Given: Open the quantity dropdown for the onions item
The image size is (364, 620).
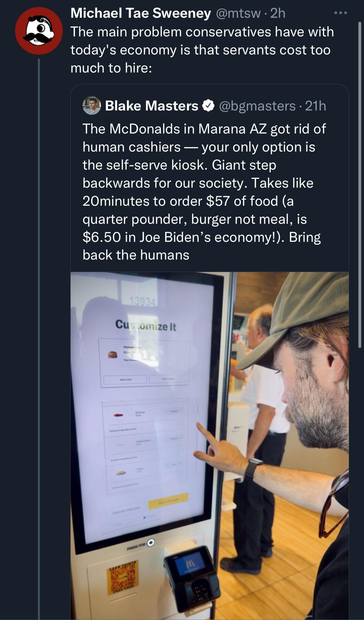Looking at the screenshot, I should (173, 438).
